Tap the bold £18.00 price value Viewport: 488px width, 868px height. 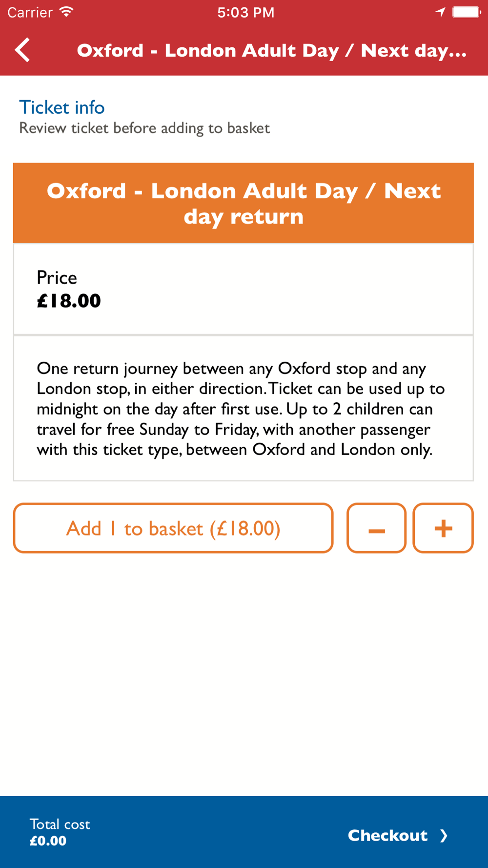click(69, 301)
